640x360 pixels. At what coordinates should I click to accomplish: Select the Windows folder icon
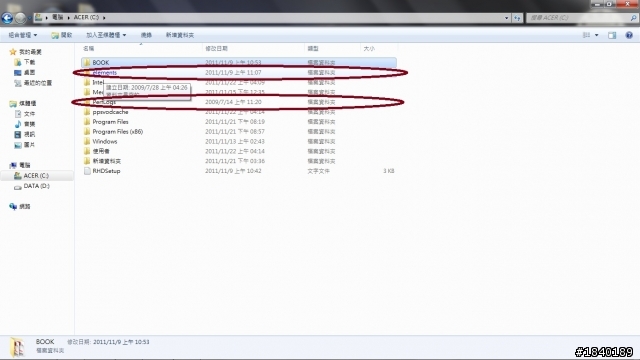point(87,141)
